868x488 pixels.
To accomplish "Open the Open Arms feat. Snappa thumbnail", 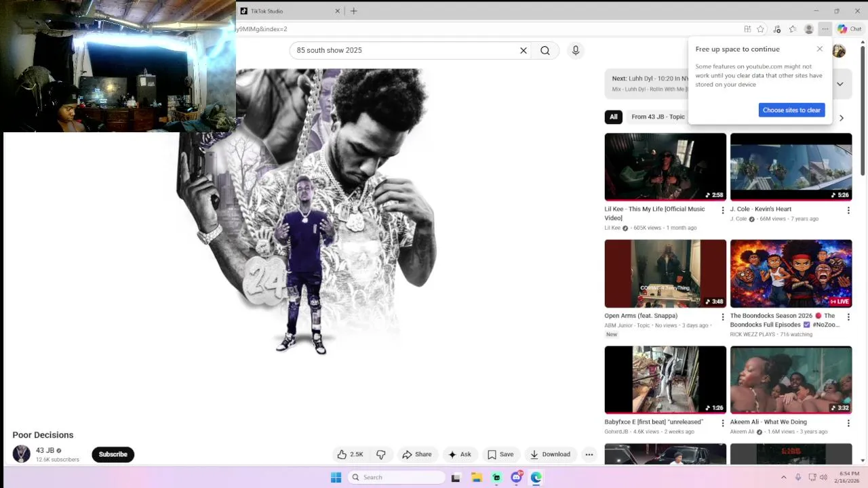I will coord(665,273).
